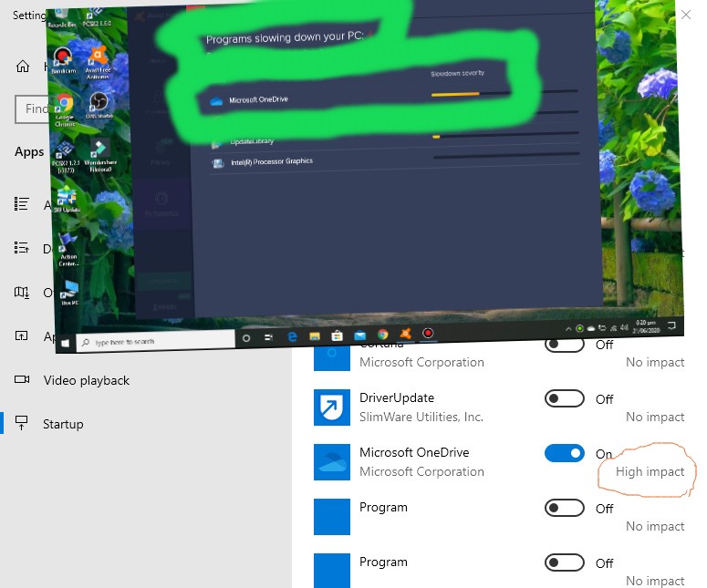707x588 pixels.
Task: Select Video playback in Settings sidebar
Action: (87, 380)
